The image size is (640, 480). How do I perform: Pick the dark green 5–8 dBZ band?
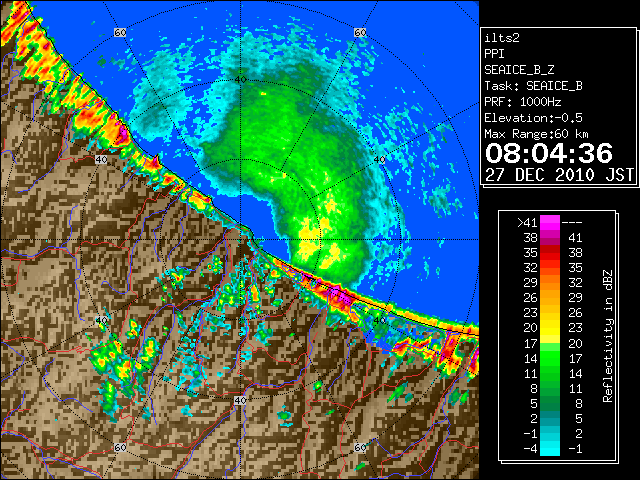[x=550, y=403]
